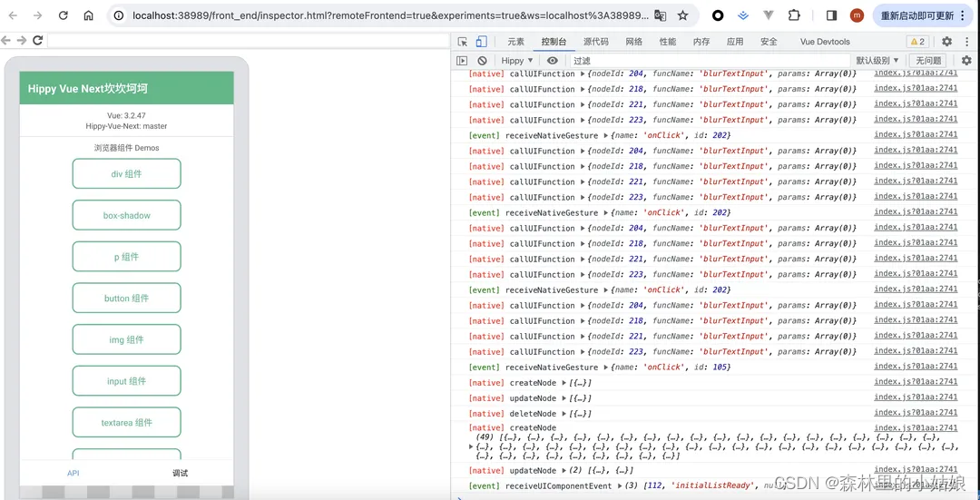Click the 无问题 issues button
Viewport: 980px width, 500px height.
point(928,61)
